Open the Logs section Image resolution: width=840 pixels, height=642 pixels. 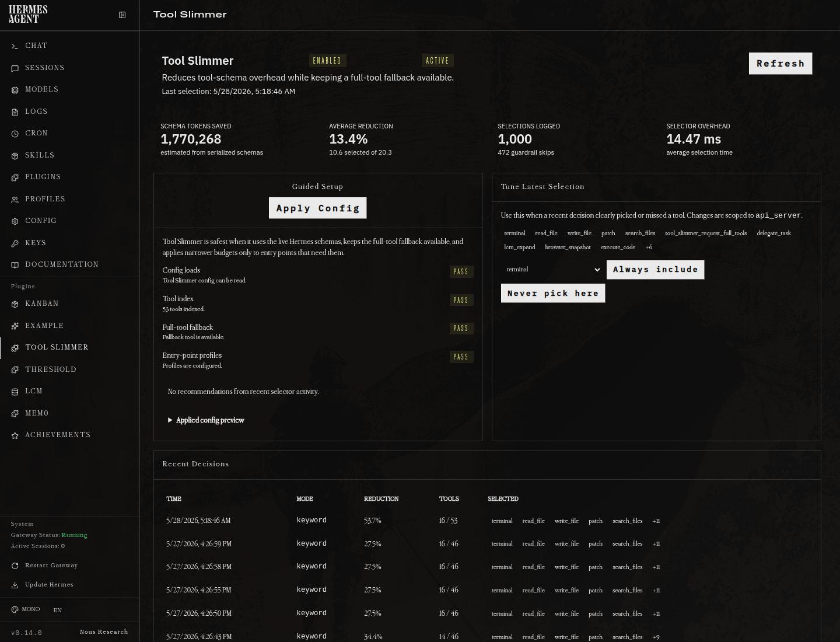pos(69,111)
